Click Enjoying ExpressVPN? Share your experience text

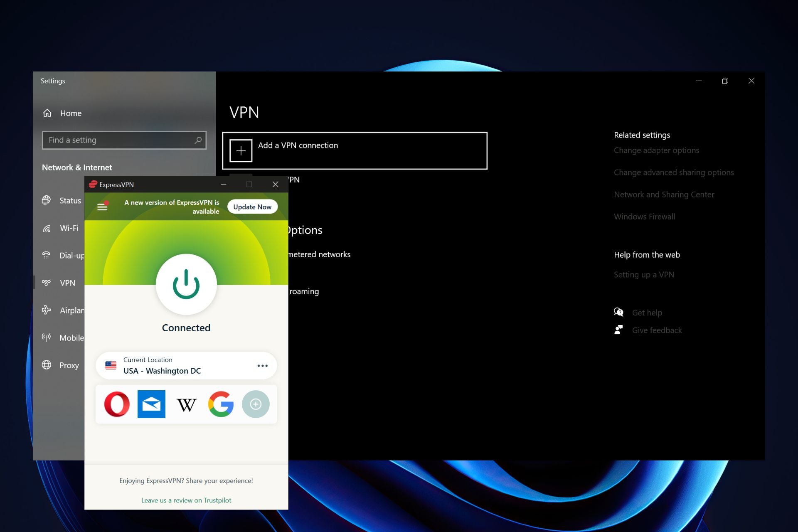tap(186, 481)
